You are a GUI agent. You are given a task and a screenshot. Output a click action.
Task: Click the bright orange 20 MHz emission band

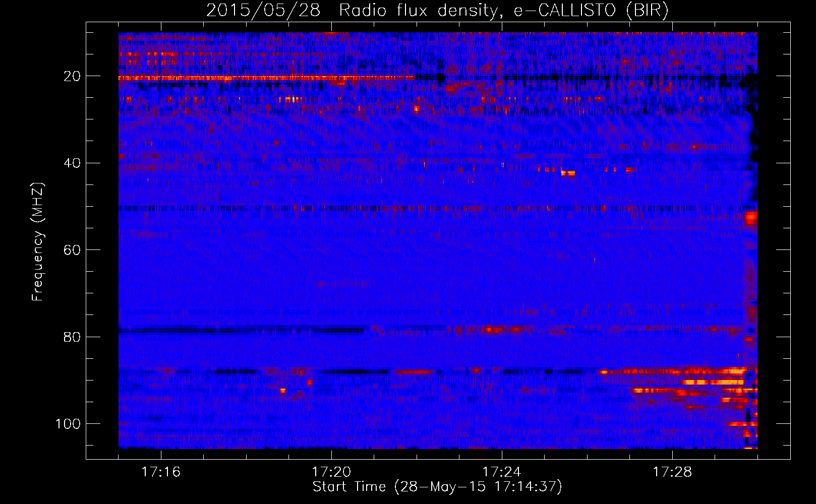[x=266, y=78]
